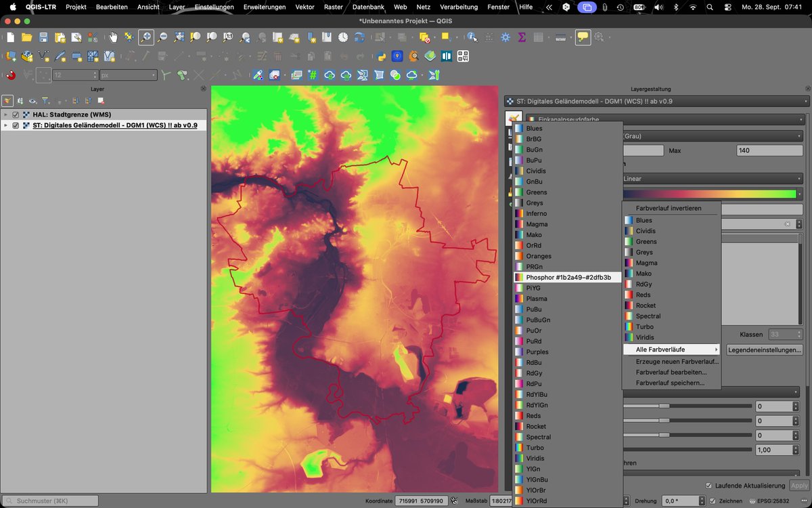Click the filter legend funnel icon
812x508 pixels.
point(45,100)
